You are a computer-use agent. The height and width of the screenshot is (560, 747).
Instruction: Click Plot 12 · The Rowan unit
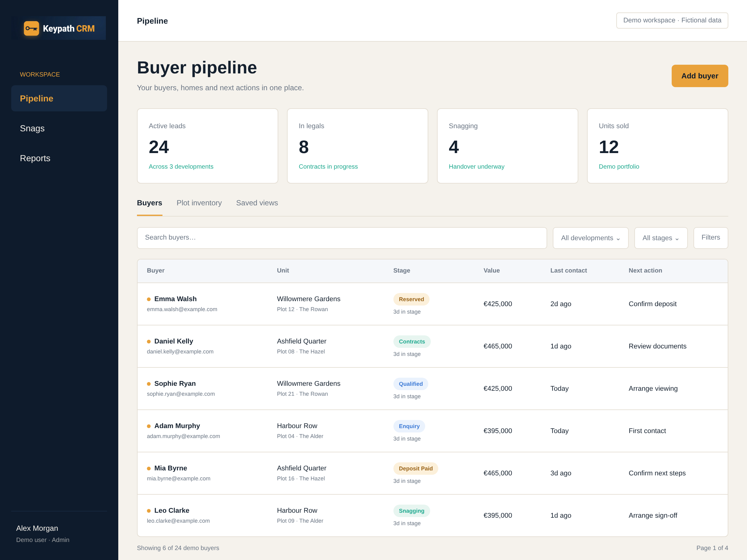click(x=302, y=309)
